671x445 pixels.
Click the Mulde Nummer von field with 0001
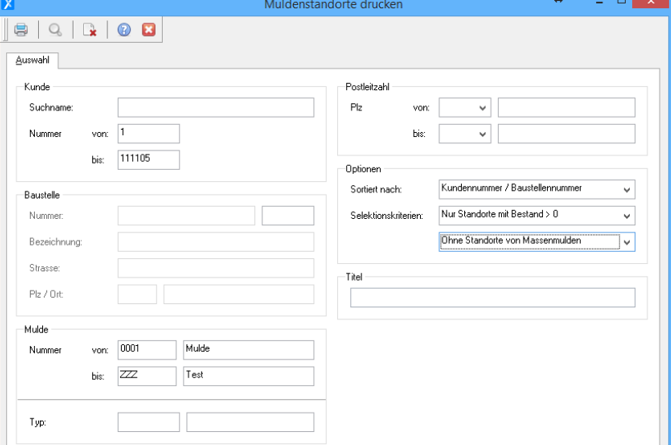(x=148, y=349)
